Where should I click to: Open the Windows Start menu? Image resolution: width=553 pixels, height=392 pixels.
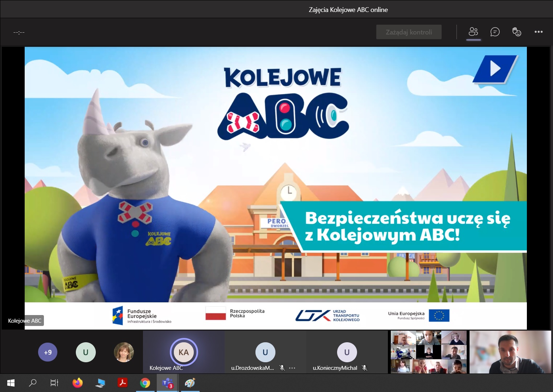[11, 383]
